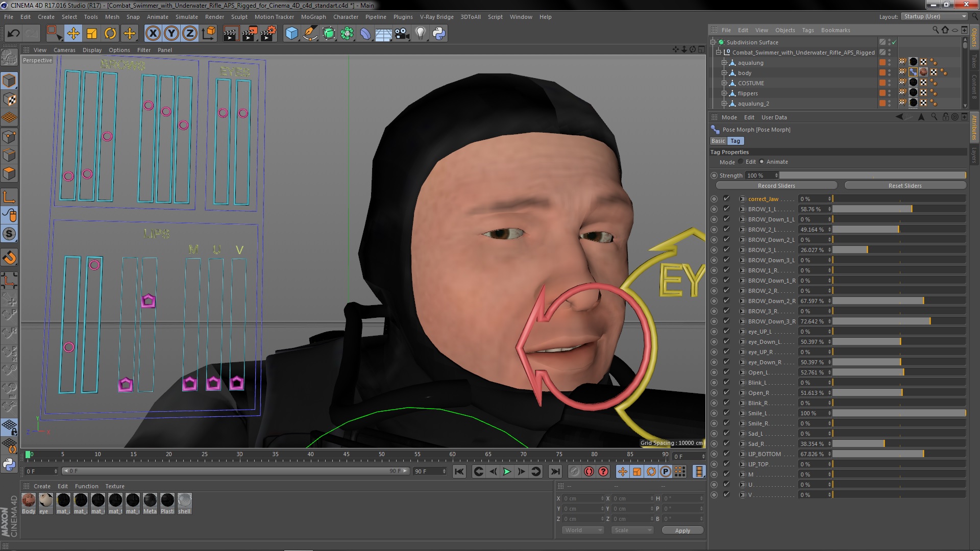
Task: Open the Bend deformer palette
Action: (x=365, y=34)
